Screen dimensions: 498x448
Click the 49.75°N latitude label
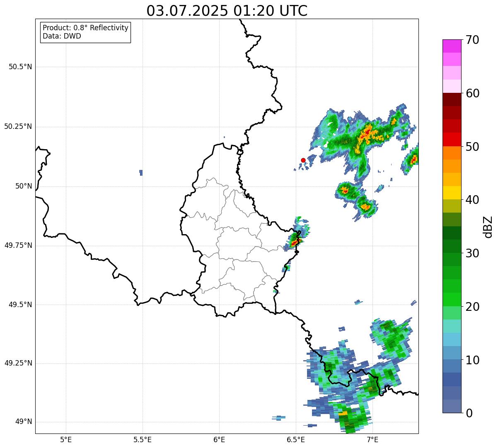(18, 245)
